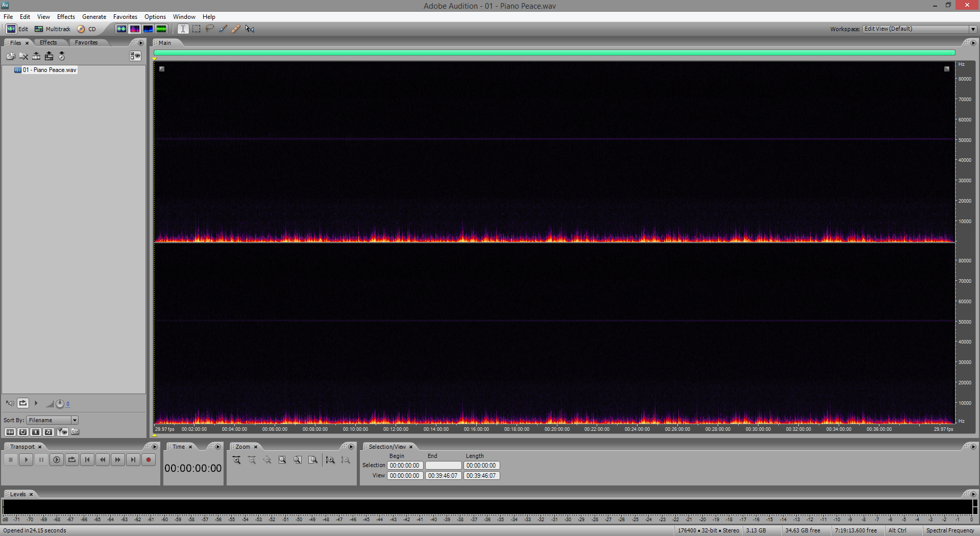Select the Time Selection tool
Viewport: 980px width, 536px height.
183,29
